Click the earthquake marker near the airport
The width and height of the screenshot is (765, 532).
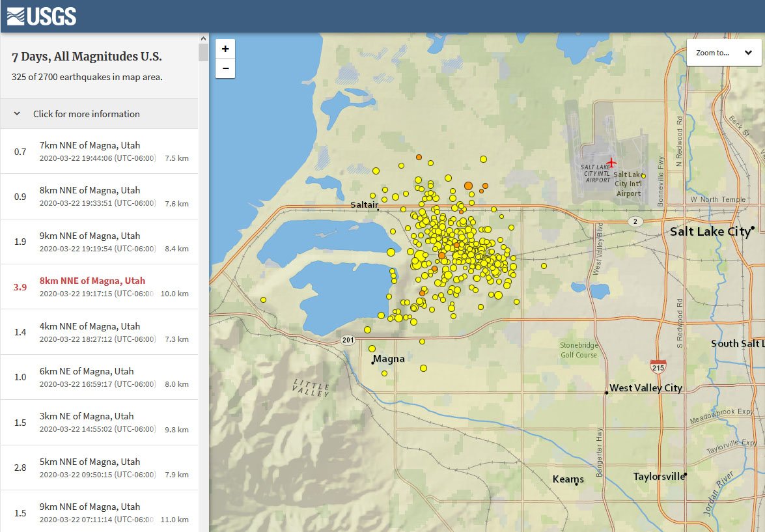pos(643,176)
